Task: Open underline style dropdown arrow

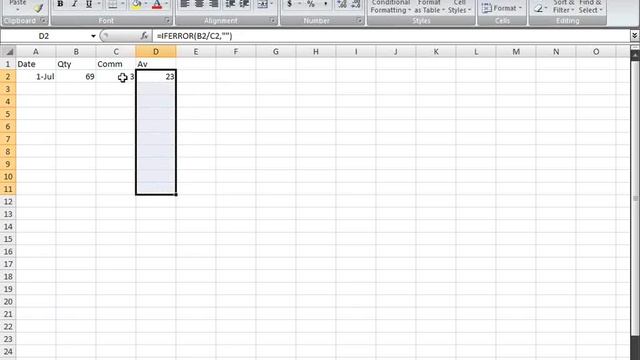Action: [98, 4]
